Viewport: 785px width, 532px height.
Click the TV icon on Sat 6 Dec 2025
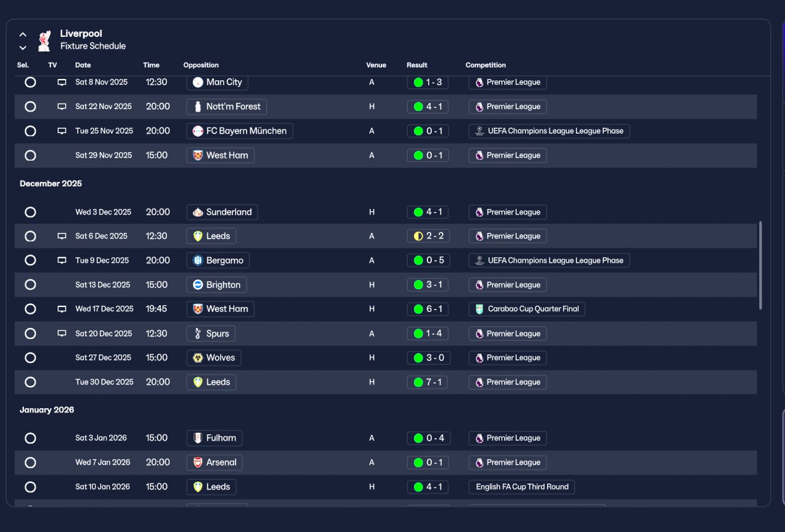pyautogui.click(x=62, y=236)
